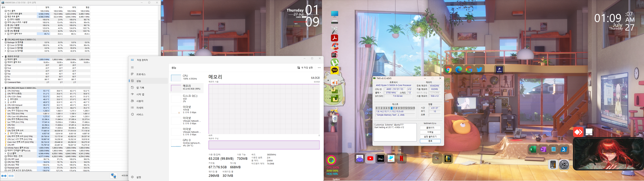The height and width of the screenshot is (181, 644).
Task: Click 평균 column header in HWiNFO
Action: (x=84, y=8)
